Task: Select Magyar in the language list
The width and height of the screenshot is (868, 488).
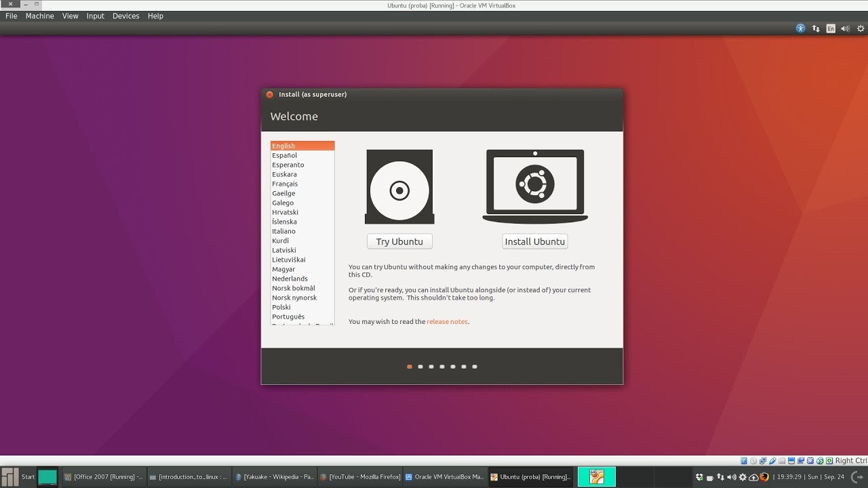Action: coord(302,269)
